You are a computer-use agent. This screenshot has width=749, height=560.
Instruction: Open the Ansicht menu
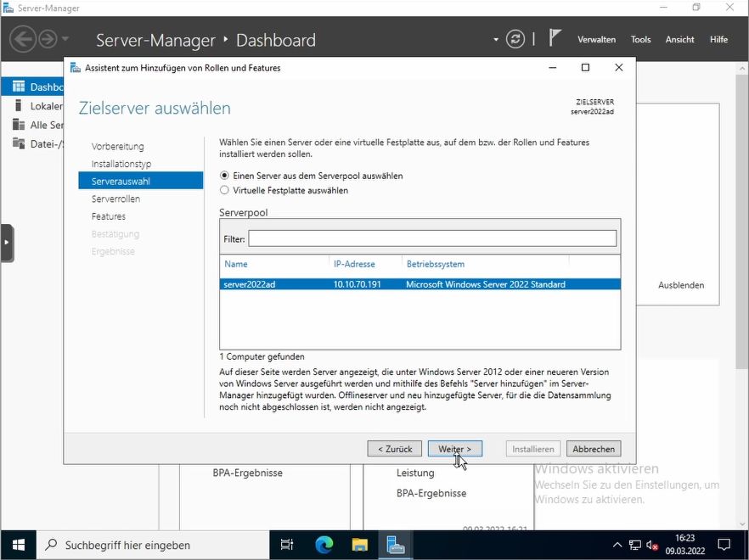click(x=679, y=40)
